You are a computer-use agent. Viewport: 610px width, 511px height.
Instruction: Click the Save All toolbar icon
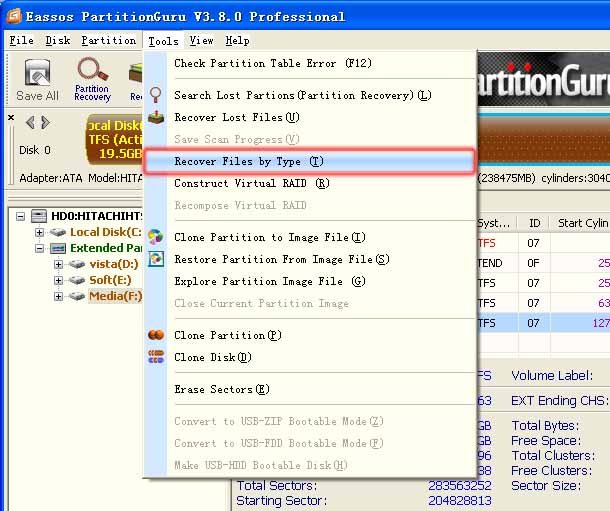pyautogui.click(x=37, y=73)
